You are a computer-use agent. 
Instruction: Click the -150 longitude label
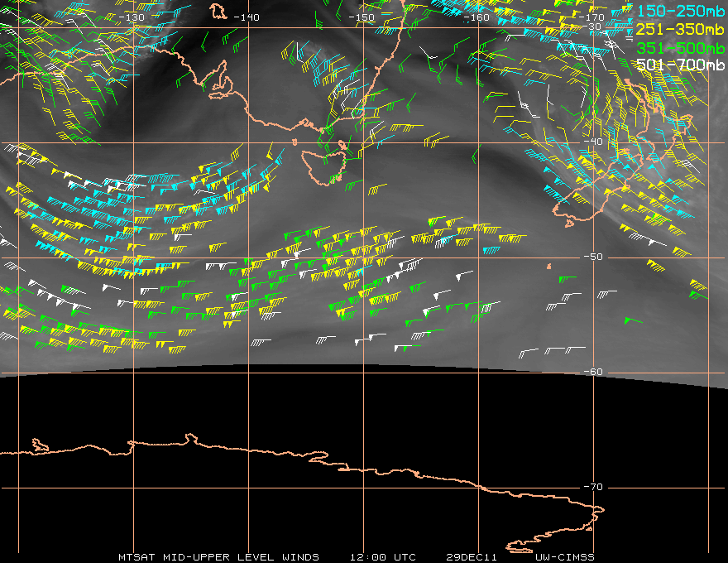point(362,17)
